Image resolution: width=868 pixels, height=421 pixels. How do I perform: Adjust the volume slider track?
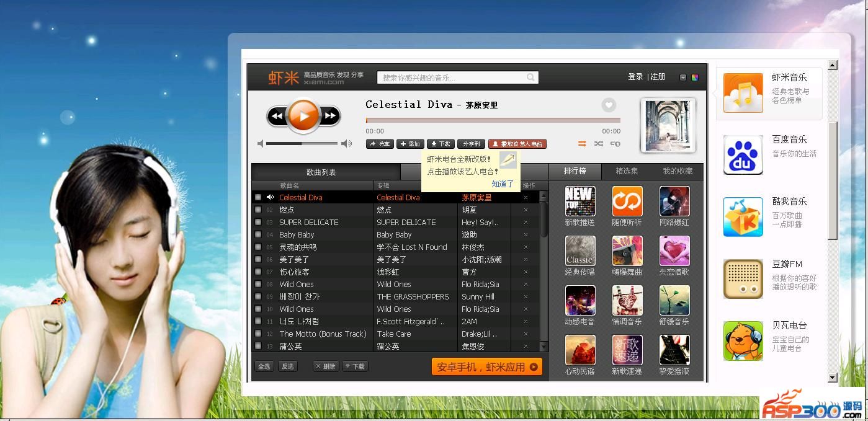click(x=302, y=144)
